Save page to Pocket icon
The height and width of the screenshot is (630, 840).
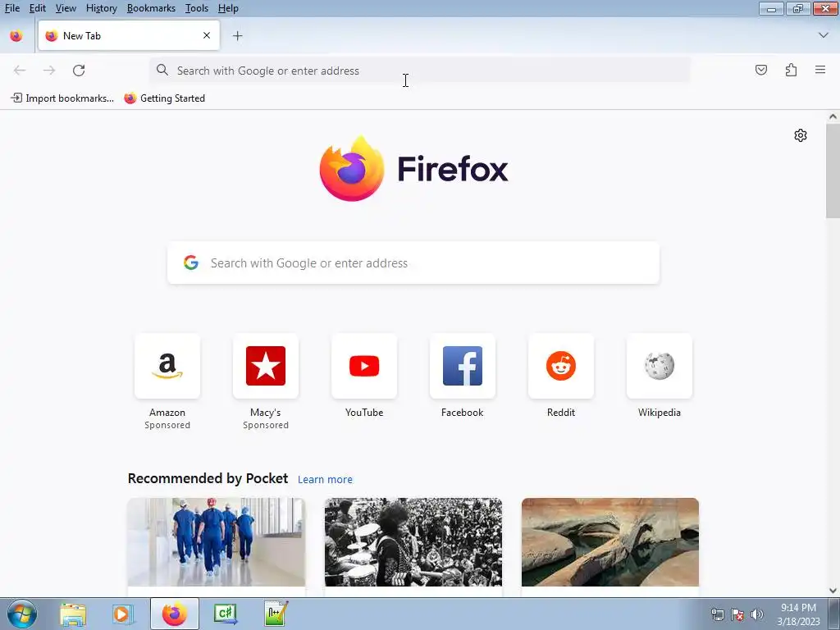761,70
